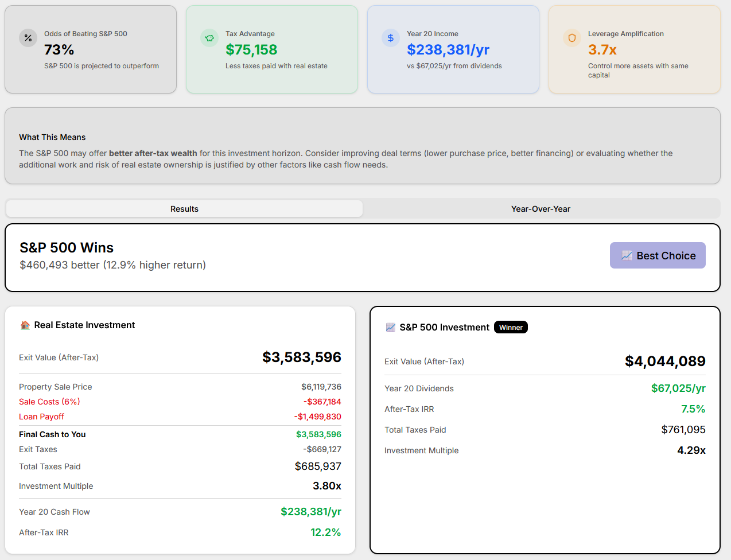Switch to the Results tab
731x560 pixels.
click(x=184, y=209)
